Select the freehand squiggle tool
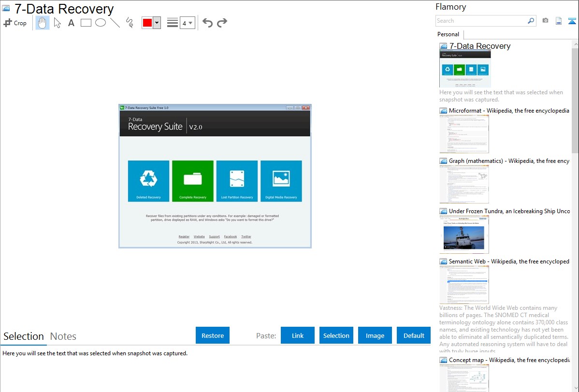The image size is (579, 392). pos(130,23)
